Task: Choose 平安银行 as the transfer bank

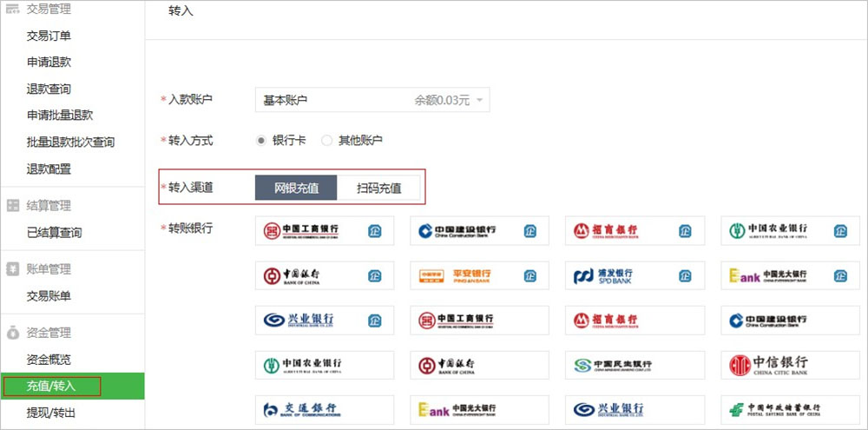Action: 479,275
